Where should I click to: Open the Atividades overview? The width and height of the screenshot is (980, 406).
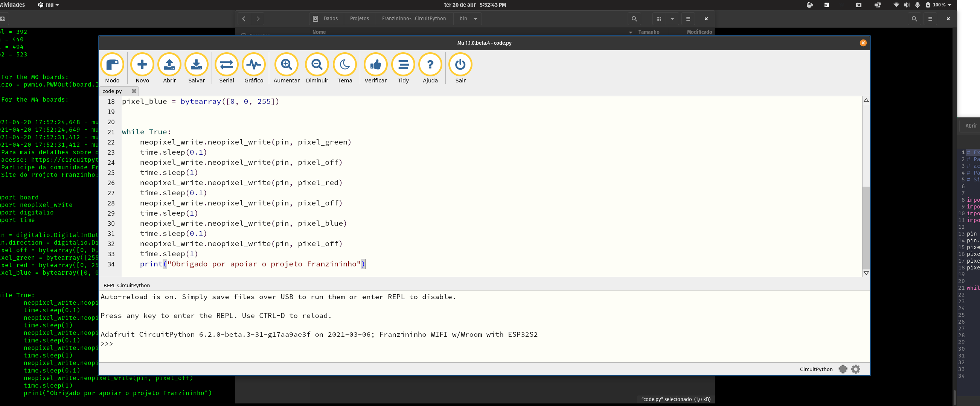pos(12,5)
